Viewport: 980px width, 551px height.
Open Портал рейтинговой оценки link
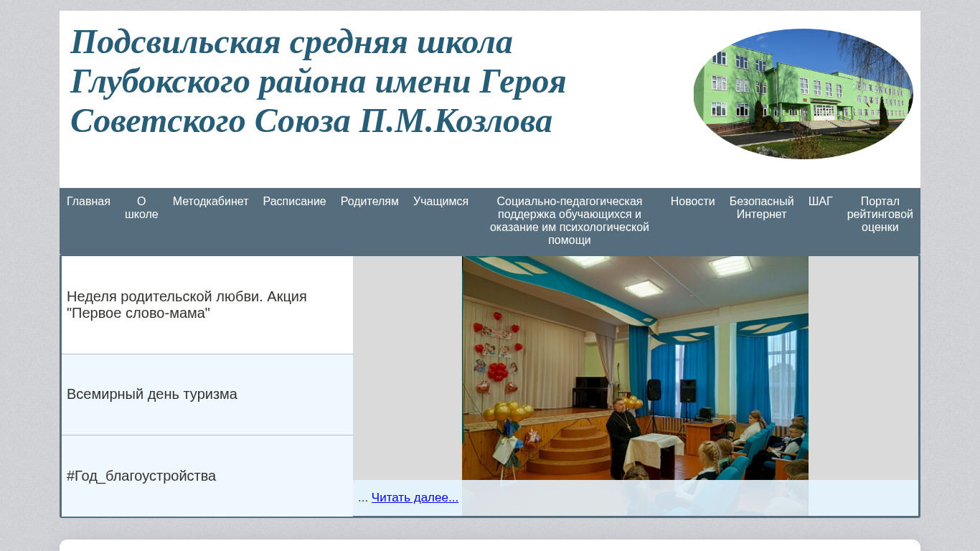pos(880,215)
